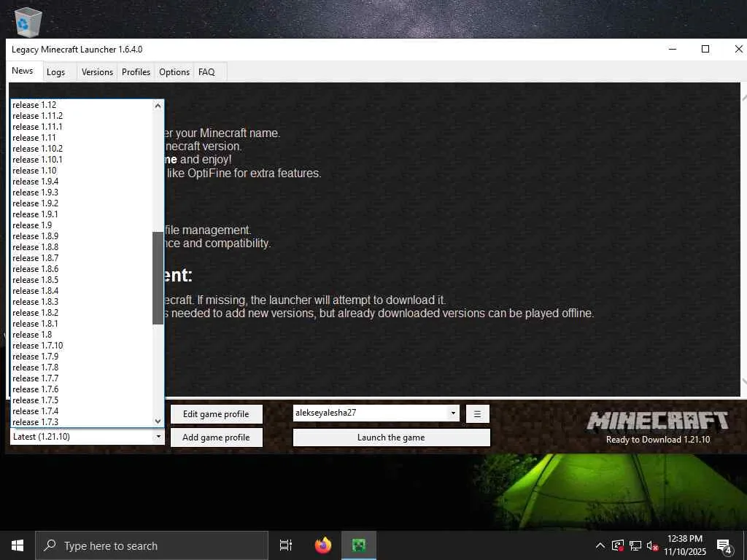Open Task View in the taskbar

coord(286,545)
